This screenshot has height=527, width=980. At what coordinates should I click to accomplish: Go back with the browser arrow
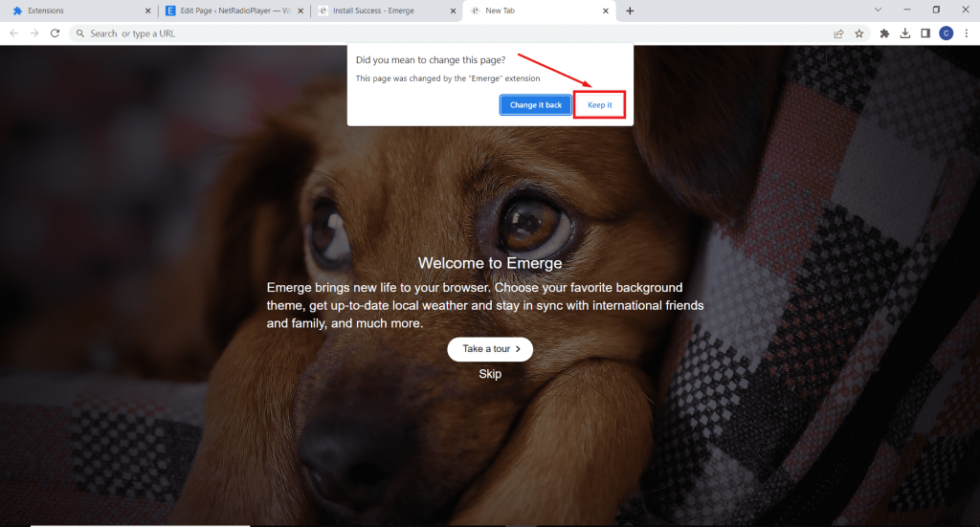coord(13,33)
